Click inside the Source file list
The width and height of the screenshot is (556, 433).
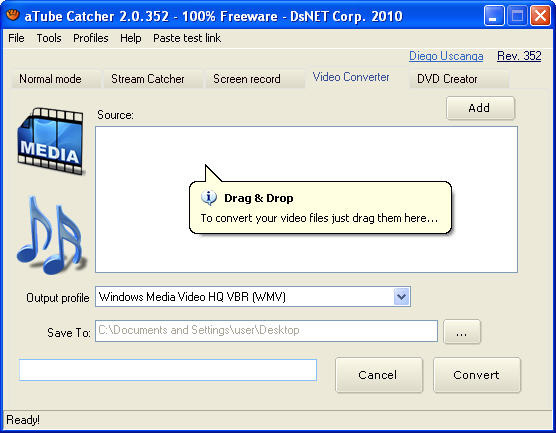pyautogui.click(x=306, y=199)
